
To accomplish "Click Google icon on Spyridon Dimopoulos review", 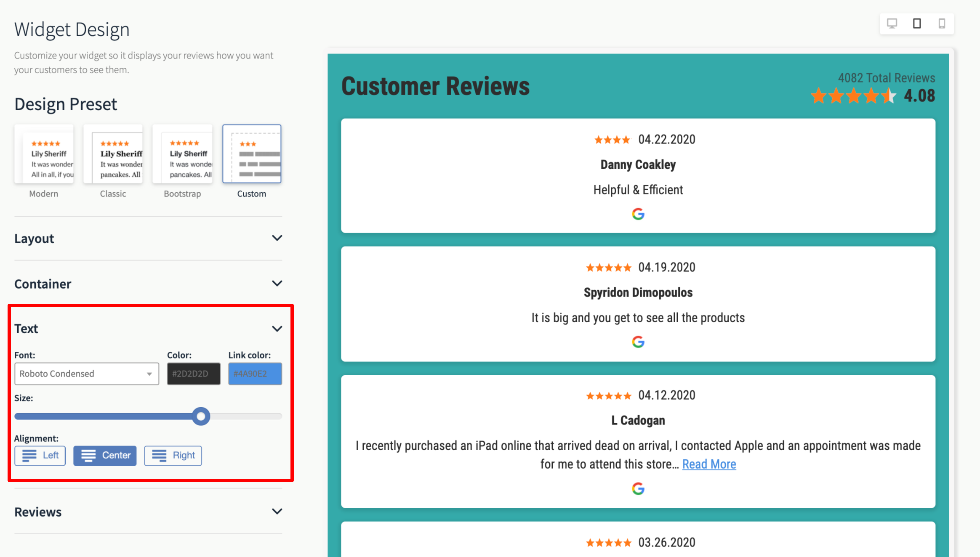I will [x=638, y=342].
